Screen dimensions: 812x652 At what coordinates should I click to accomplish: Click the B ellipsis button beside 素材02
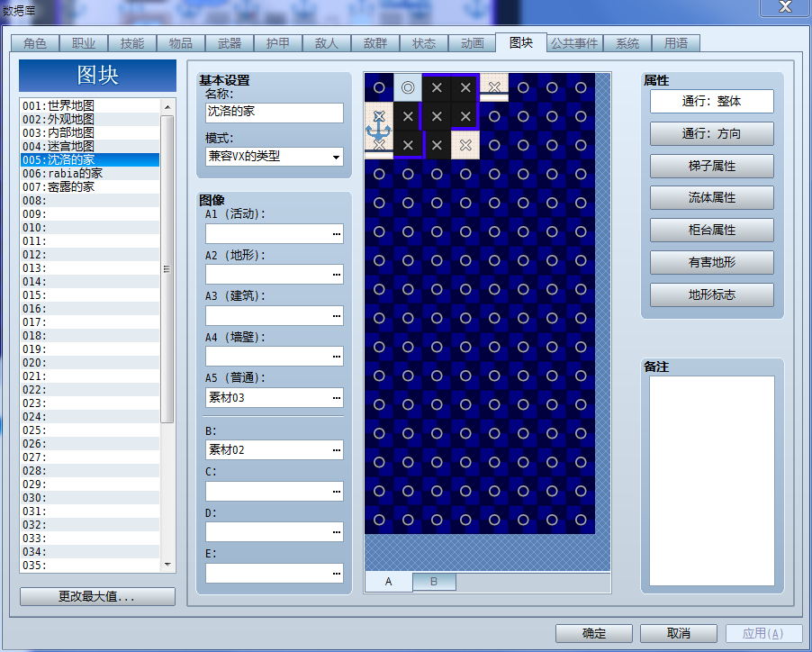pos(337,450)
